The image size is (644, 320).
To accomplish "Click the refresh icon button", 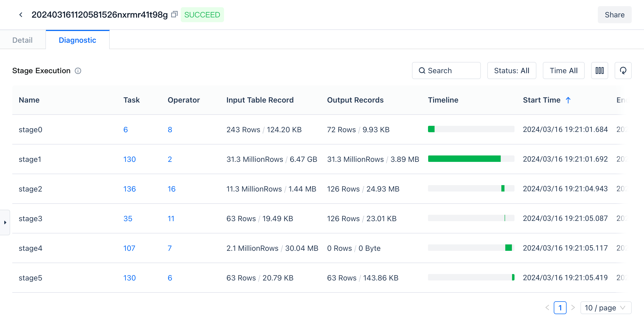I will click(623, 71).
